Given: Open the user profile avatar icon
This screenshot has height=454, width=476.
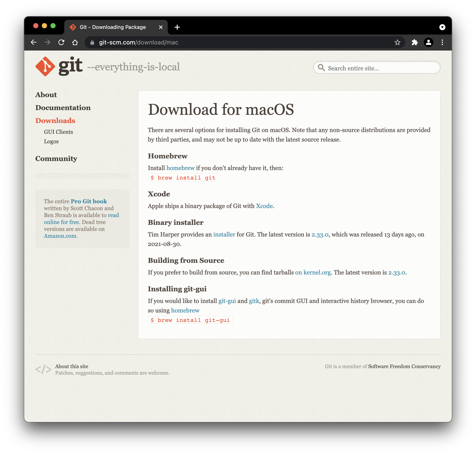Looking at the screenshot, I should tap(428, 42).
